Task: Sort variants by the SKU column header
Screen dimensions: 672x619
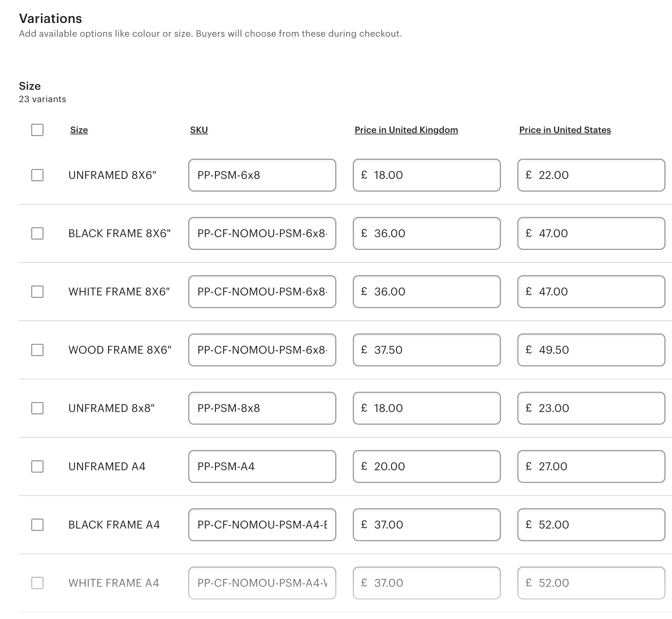Action: click(199, 130)
